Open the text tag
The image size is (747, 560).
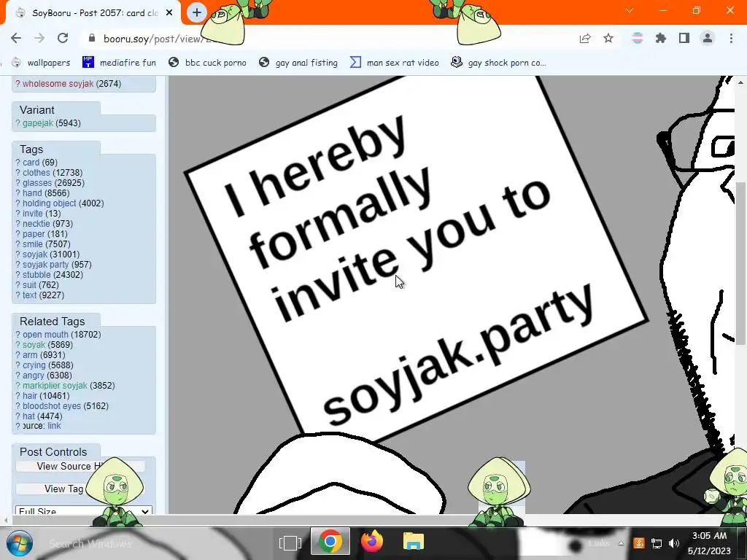coord(29,295)
